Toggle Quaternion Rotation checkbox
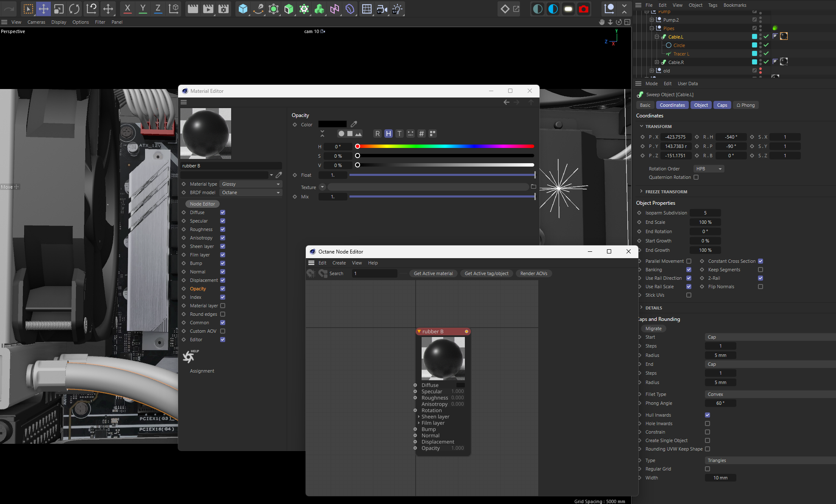Screen dimensions: 836x504 coord(696,177)
